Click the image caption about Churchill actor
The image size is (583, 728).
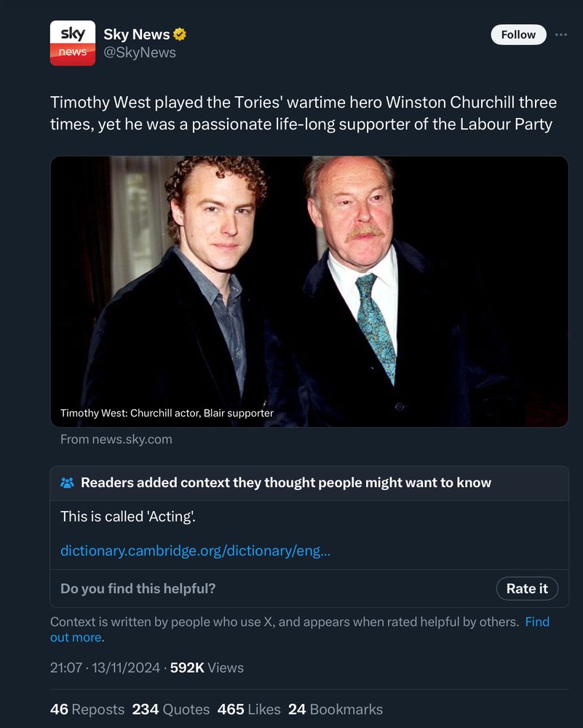tap(167, 414)
